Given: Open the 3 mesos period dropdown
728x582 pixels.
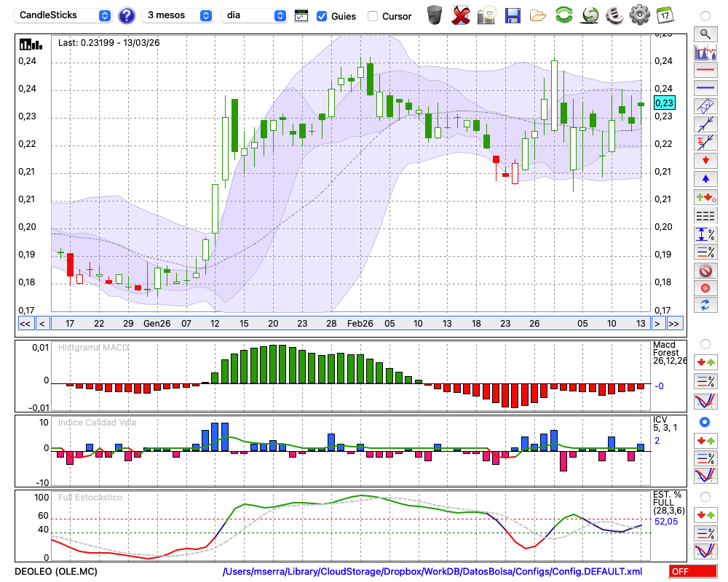Looking at the screenshot, I should click(179, 15).
